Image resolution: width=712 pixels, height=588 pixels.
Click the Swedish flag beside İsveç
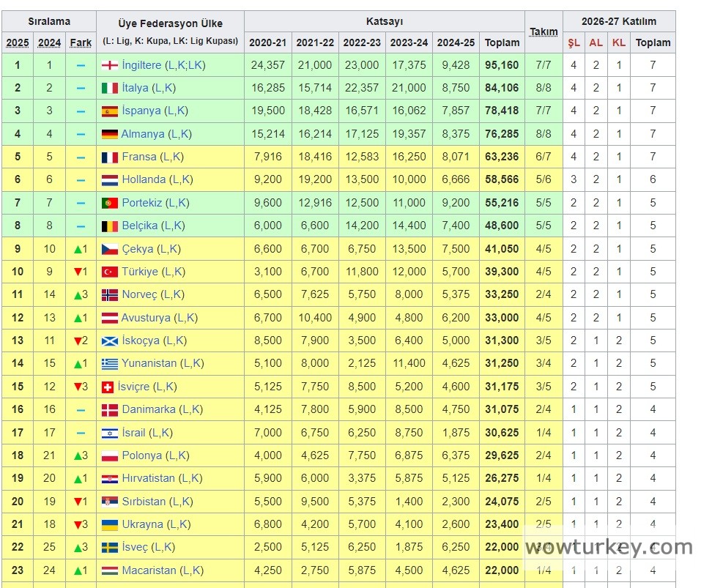(x=109, y=548)
